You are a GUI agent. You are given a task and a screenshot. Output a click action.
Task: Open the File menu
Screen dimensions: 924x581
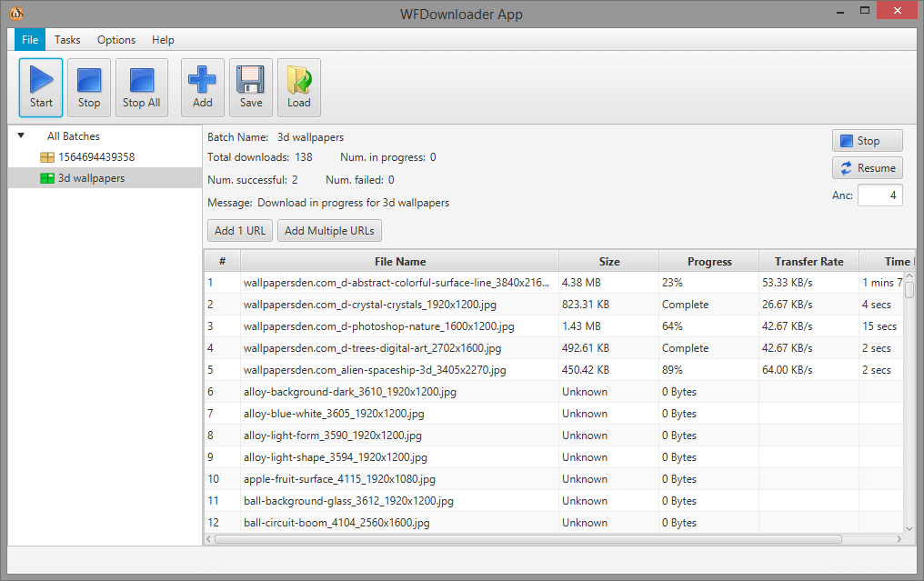coord(30,40)
